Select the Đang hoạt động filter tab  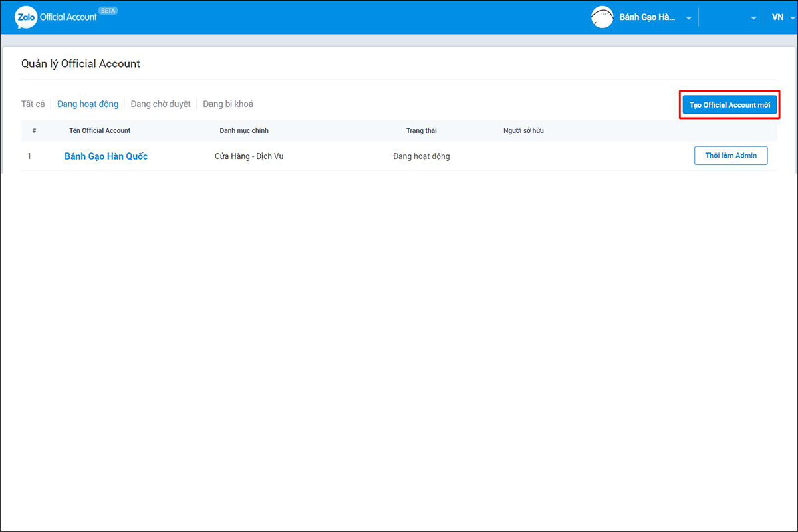88,104
